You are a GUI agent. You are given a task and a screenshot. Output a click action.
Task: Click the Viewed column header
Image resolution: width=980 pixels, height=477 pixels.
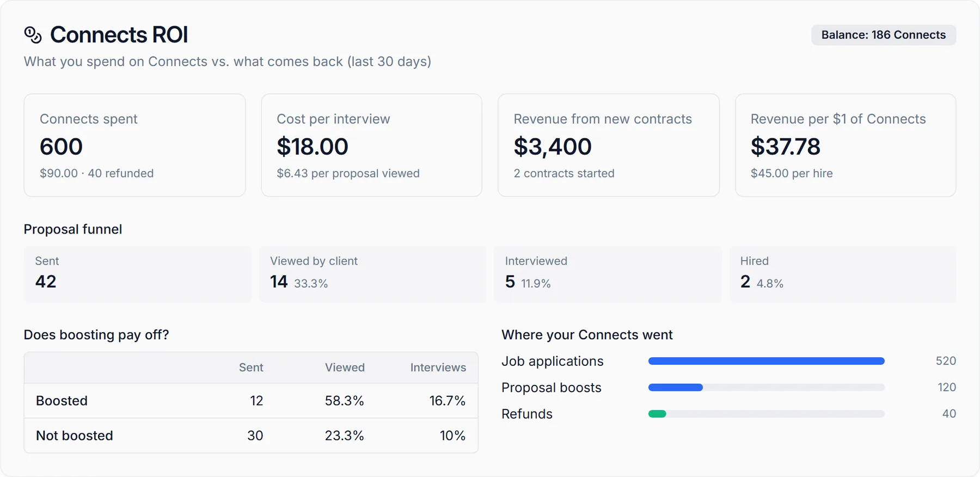(345, 368)
